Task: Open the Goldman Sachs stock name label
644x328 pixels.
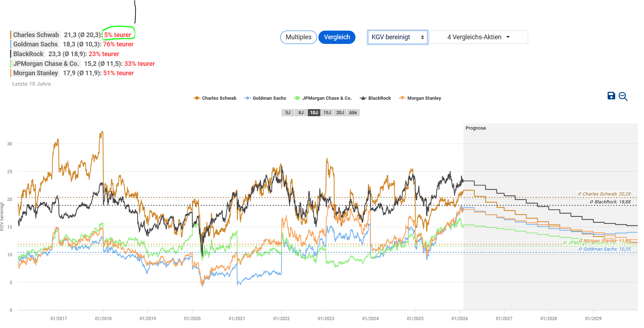Action: pyautogui.click(x=35, y=44)
